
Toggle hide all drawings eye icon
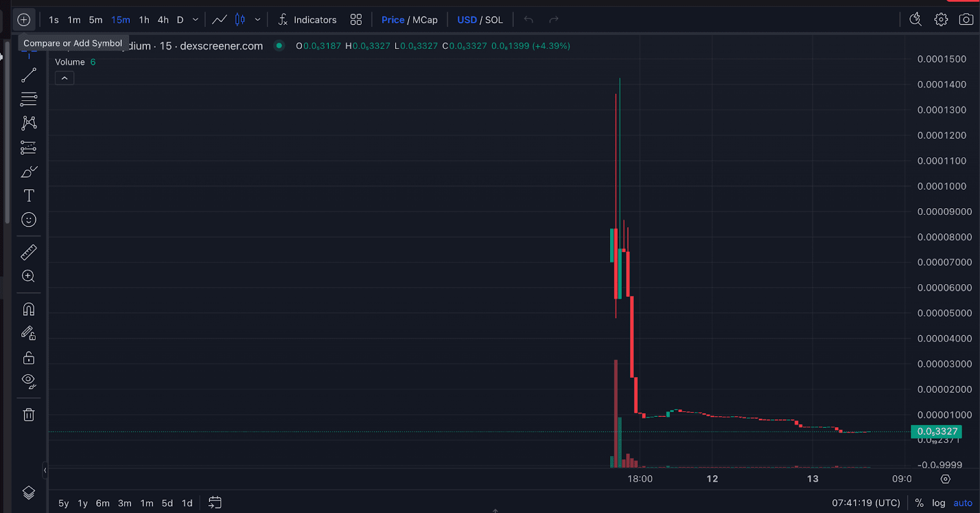tap(29, 381)
